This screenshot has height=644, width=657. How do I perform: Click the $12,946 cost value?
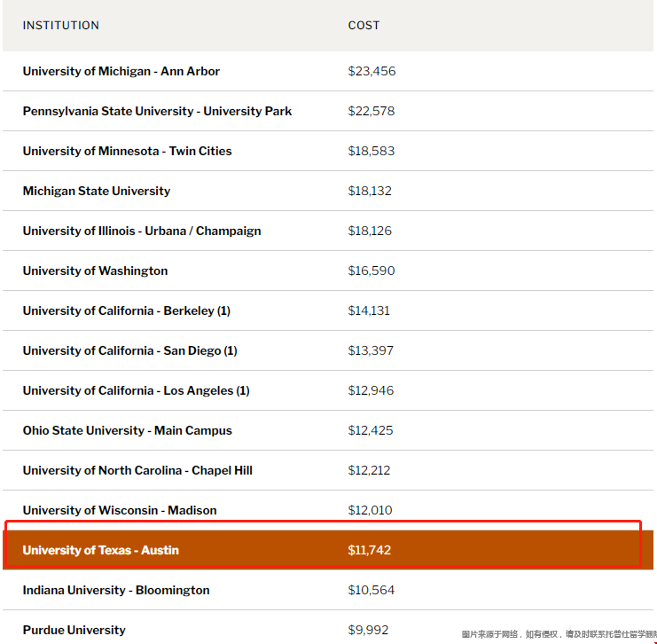pos(371,391)
